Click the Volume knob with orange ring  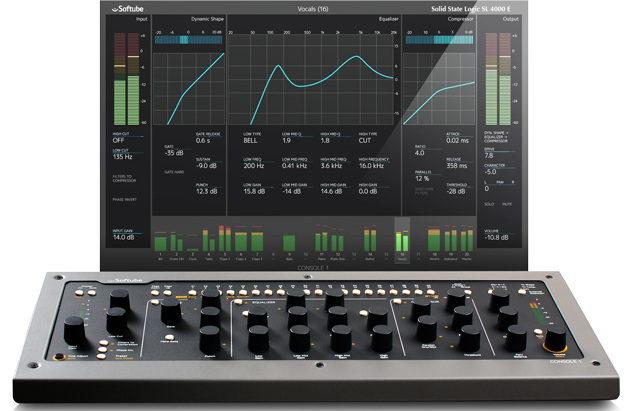[555, 338]
